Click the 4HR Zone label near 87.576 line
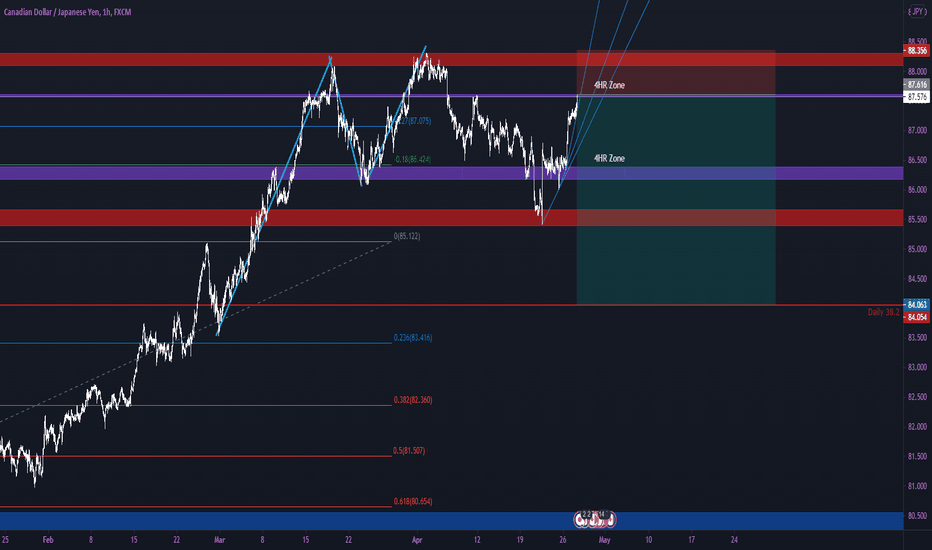Image resolution: width=932 pixels, height=550 pixels. point(609,85)
